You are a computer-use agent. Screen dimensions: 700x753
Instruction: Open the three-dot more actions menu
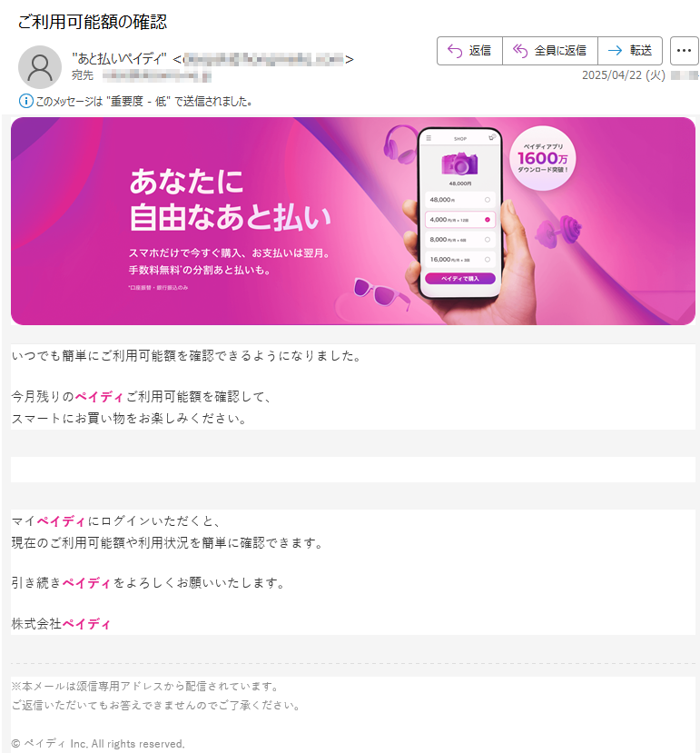684,51
